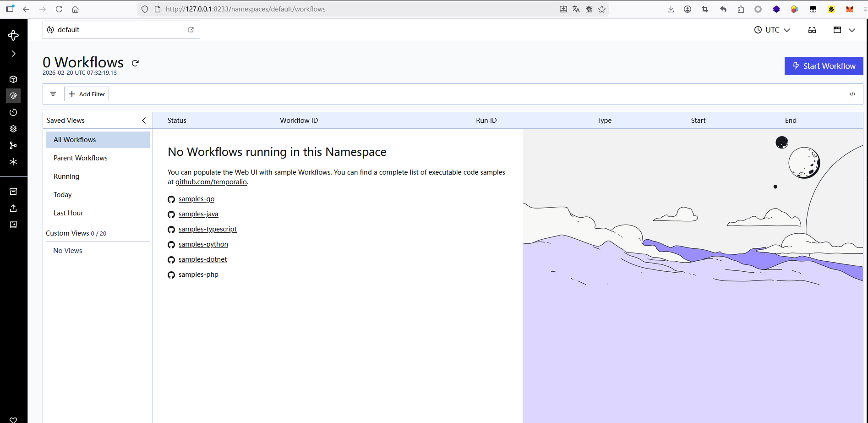Click the Start Workflow button

point(824,66)
